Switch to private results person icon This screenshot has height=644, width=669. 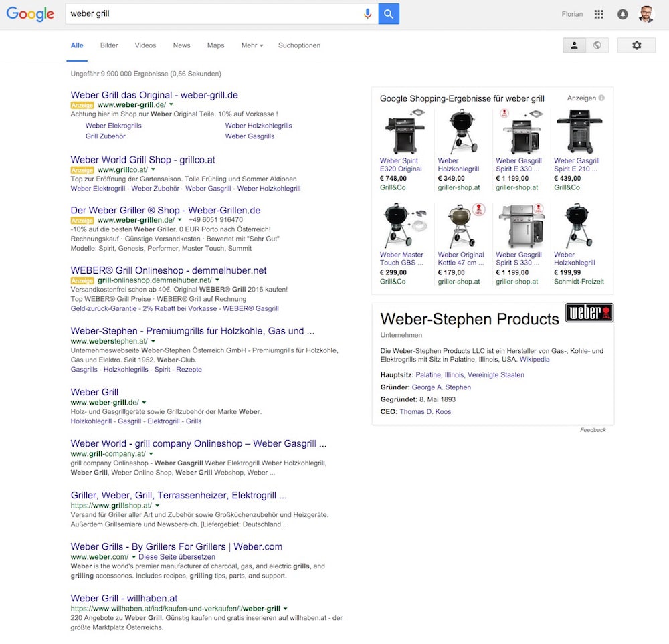tap(574, 45)
